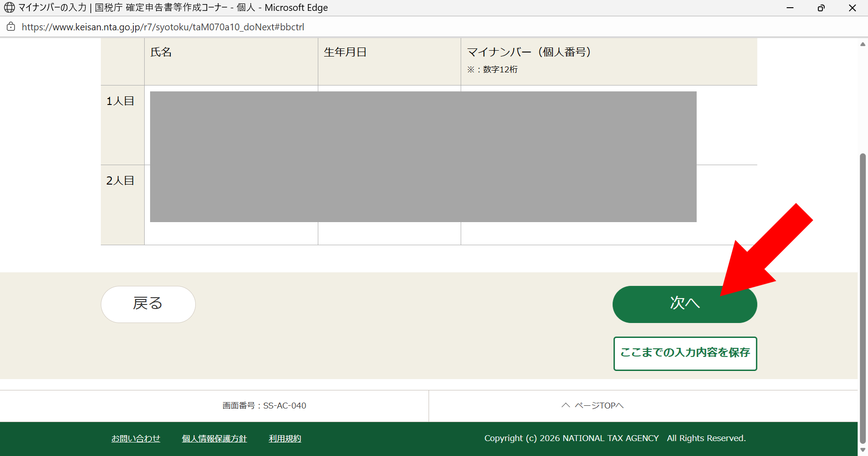Image resolution: width=868 pixels, height=456 pixels.
Task: Click the globe icon in the title bar
Action: [9, 8]
